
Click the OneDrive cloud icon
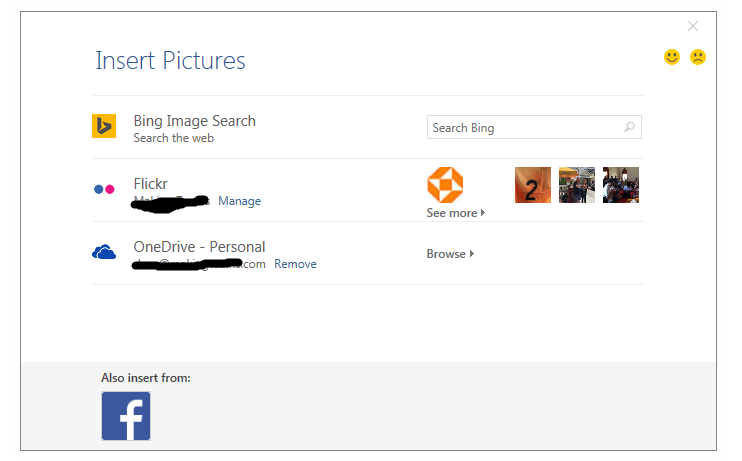point(104,253)
